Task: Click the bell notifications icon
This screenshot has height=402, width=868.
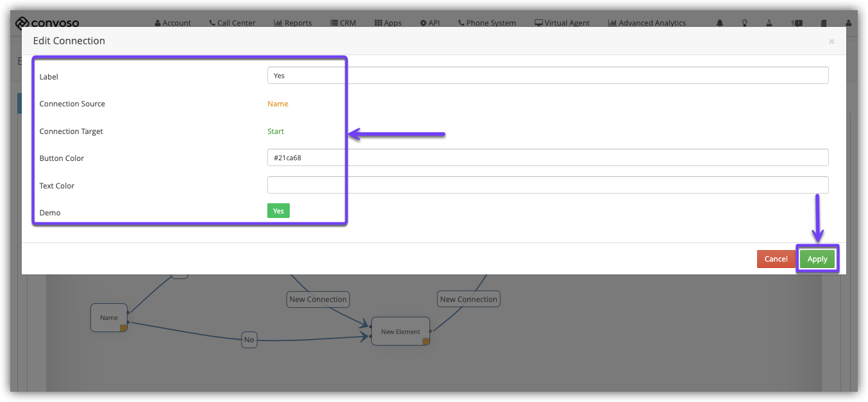Action: [x=720, y=23]
